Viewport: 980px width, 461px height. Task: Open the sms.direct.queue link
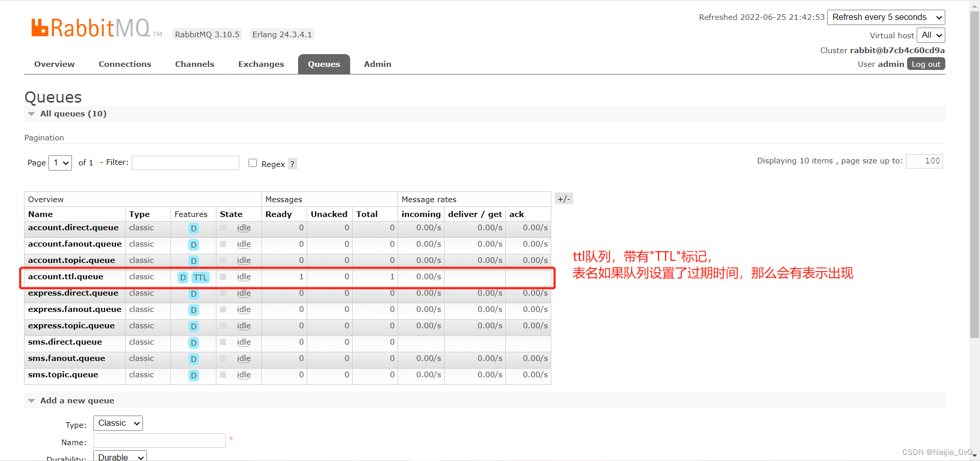click(65, 342)
